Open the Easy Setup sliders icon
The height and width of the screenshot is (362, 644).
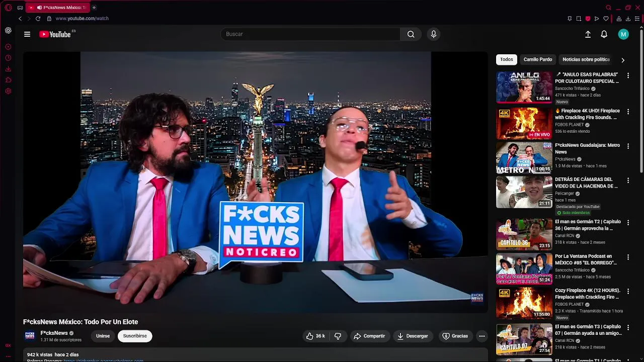point(637,19)
